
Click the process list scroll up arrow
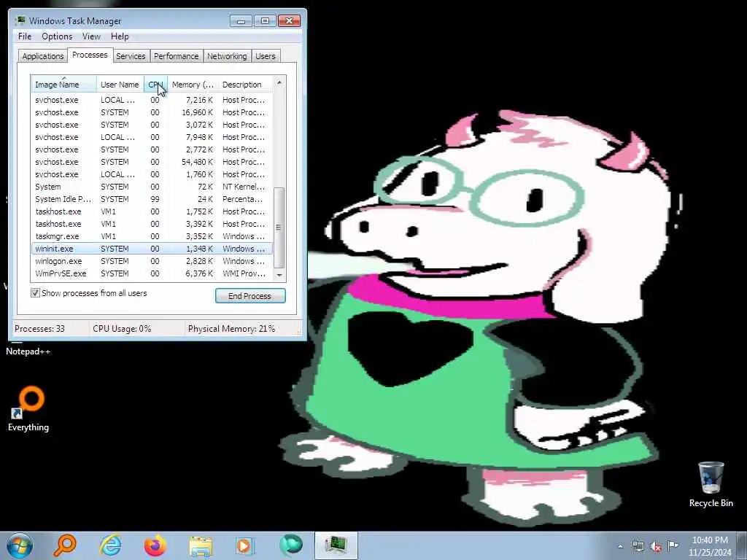[279, 82]
